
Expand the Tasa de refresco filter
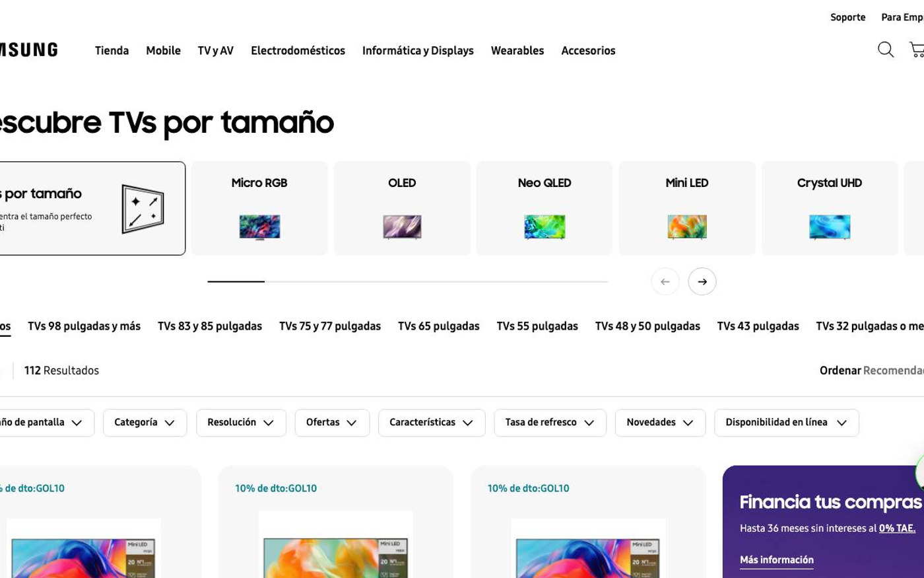click(x=550, y=423)
